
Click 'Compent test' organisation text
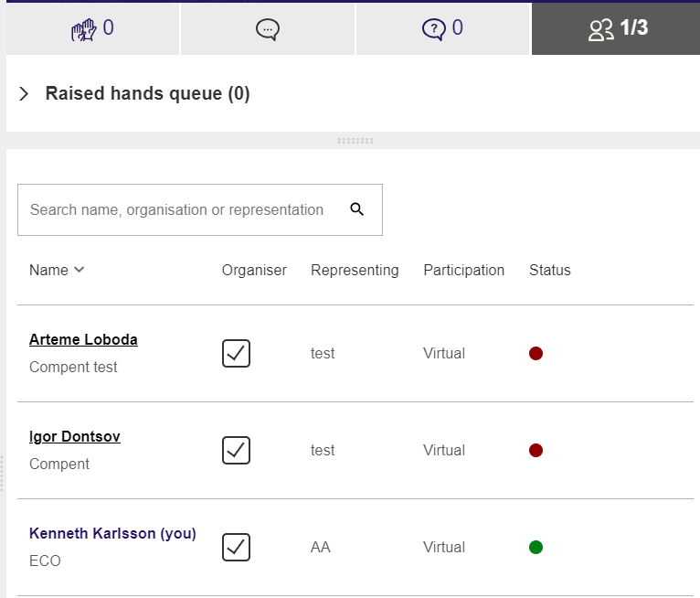[73, 367]
